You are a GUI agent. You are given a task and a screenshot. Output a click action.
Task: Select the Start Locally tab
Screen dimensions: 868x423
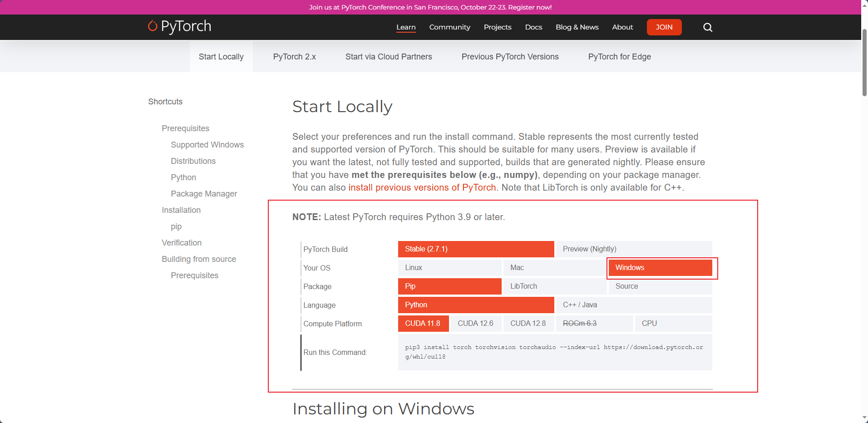tap(221, 57)
